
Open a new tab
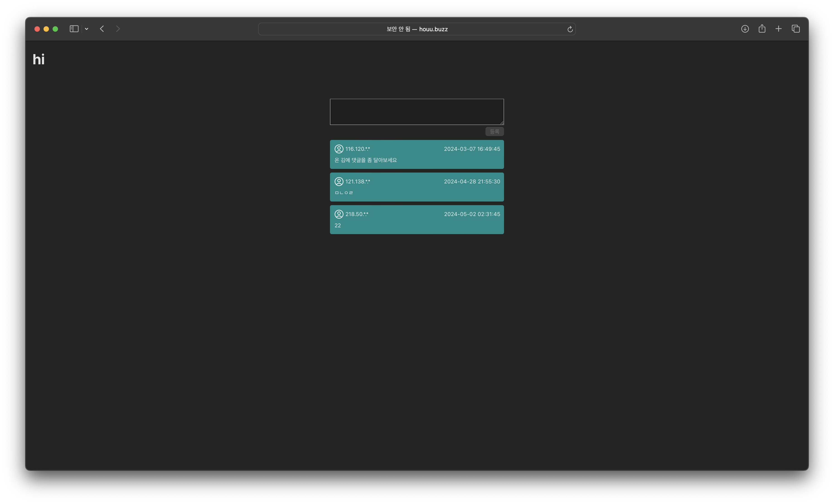click(778, 29)
